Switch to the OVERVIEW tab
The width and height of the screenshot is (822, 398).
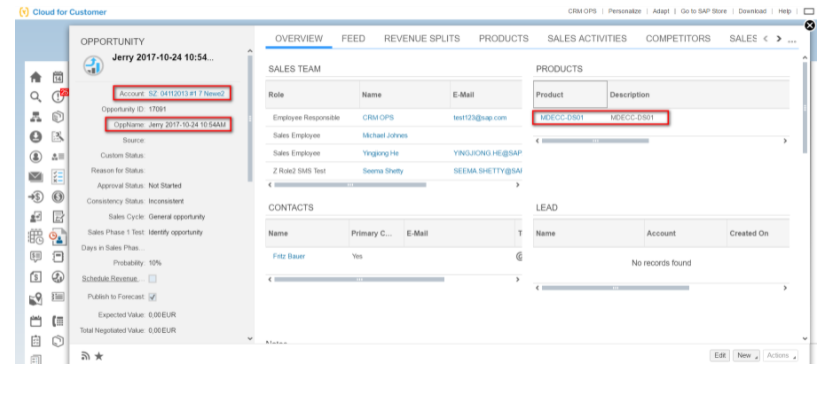[299, 38]
